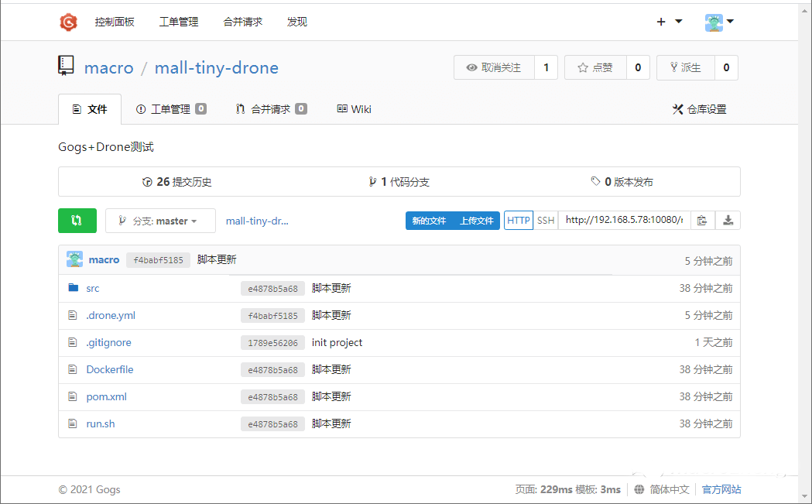Click 取消关注 unwatch button
Screen dimensions: 812x504
tap(494, 67)
